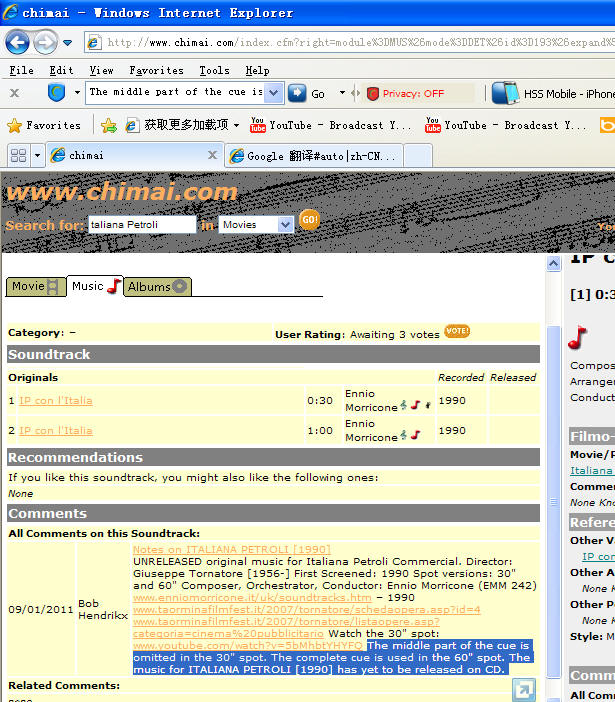
Task: Open the Favorites menu
Action: (x=157, y=70)
